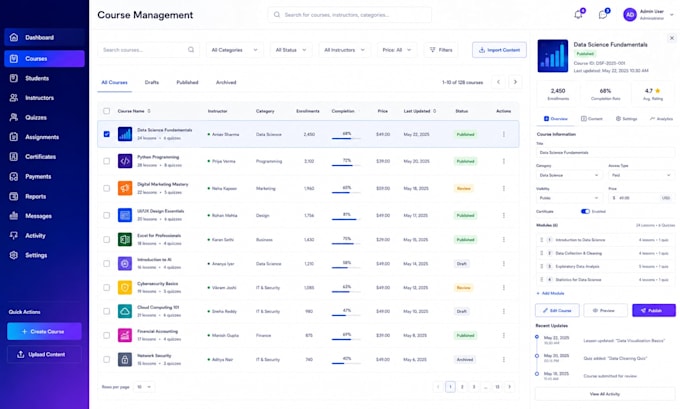Close the course details panel

coord(672,38)
